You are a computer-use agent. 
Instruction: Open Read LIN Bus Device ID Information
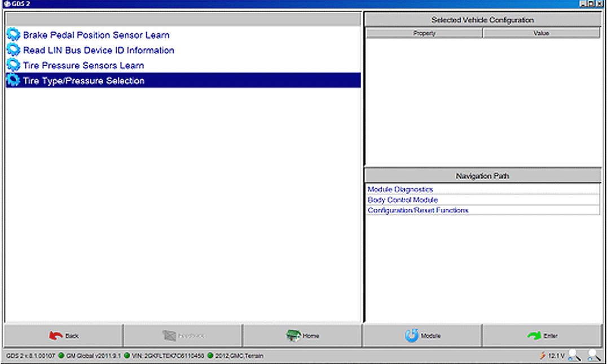98,50
